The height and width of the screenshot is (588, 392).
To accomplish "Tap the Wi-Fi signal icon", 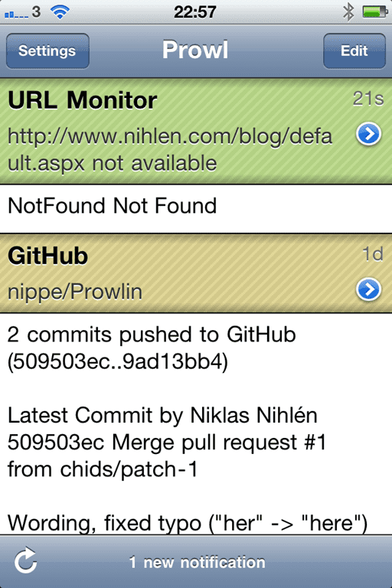I will pyautogui.click(x=60, y=12).
